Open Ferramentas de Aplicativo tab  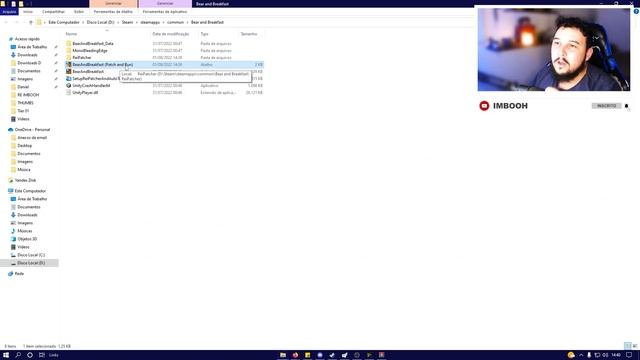165,12
